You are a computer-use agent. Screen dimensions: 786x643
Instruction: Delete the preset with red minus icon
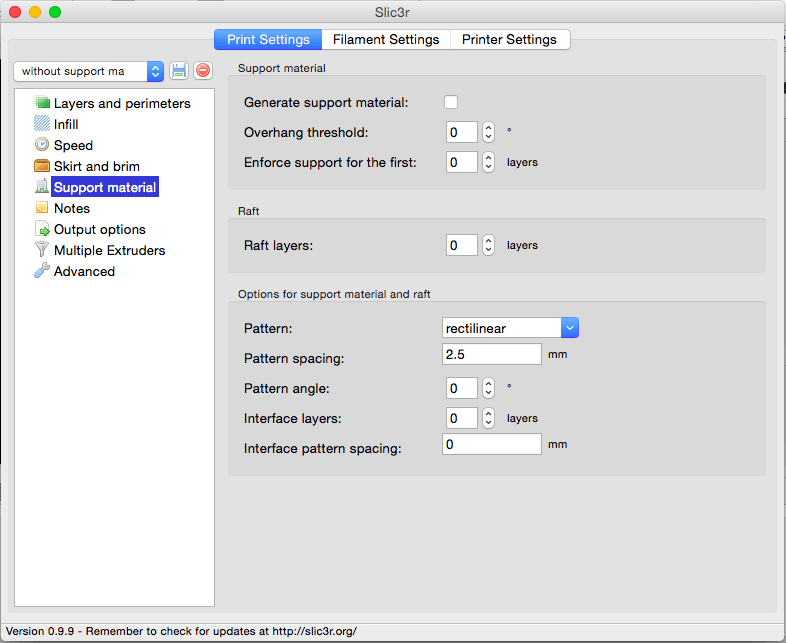pos(203,71)
